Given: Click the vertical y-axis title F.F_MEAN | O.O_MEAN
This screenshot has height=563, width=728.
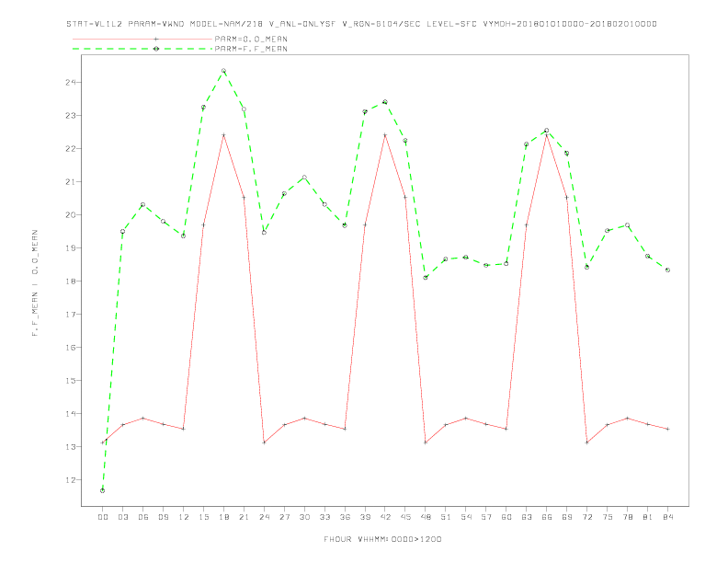Looking at the screenshot, I should pos(35,283).
